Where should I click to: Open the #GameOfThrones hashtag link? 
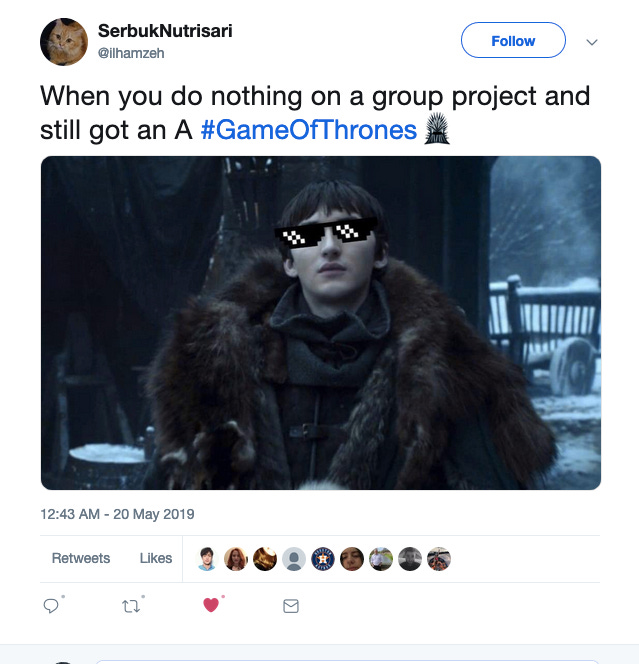[x=309, y=130]
